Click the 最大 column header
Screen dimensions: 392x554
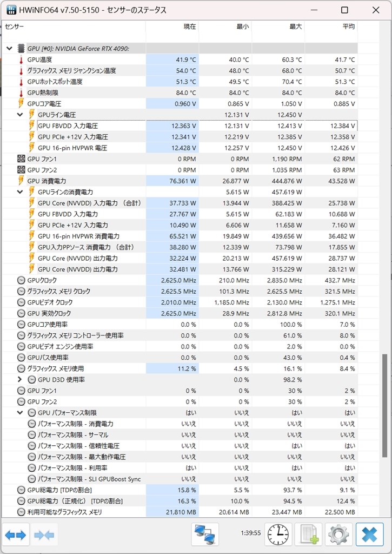(278, 31)
